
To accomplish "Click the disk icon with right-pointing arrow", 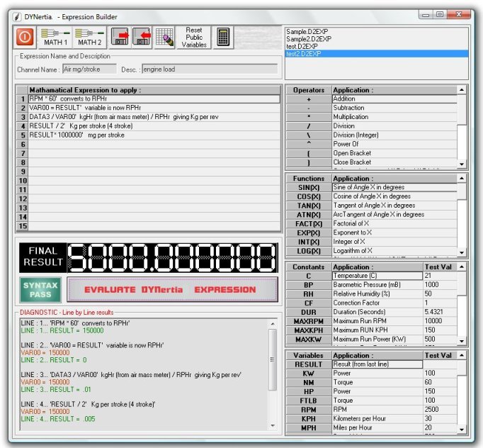I will point(120,37).
